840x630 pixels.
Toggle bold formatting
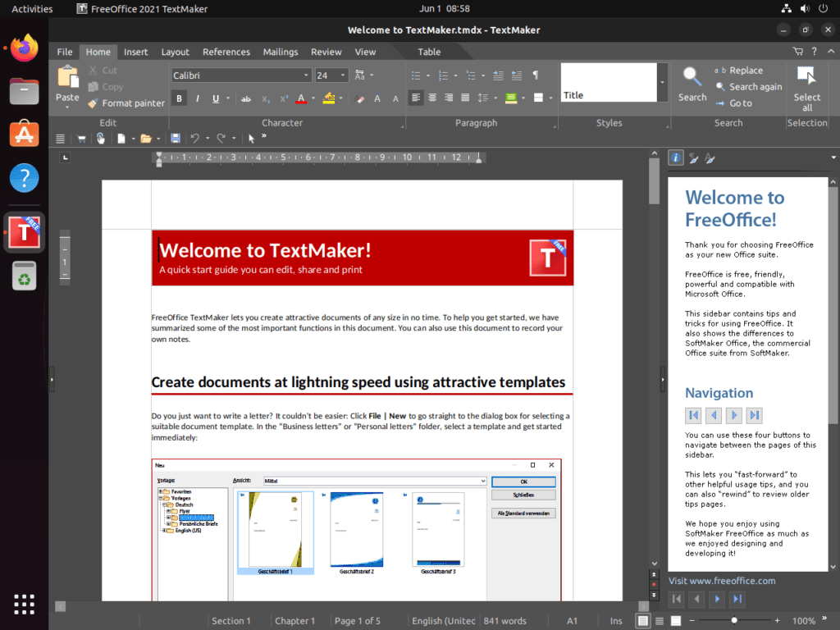(x=179, y=98)
